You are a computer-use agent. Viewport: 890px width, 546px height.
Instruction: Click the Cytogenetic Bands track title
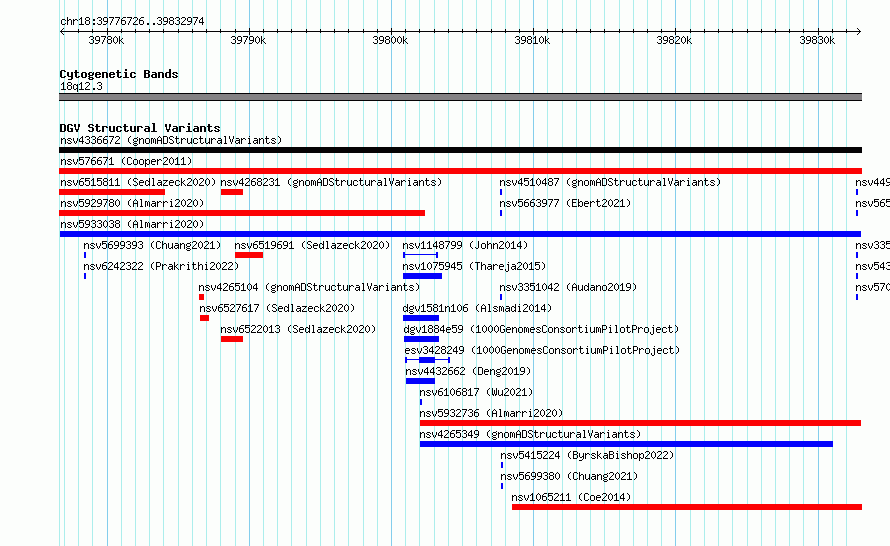pos(119,74)
